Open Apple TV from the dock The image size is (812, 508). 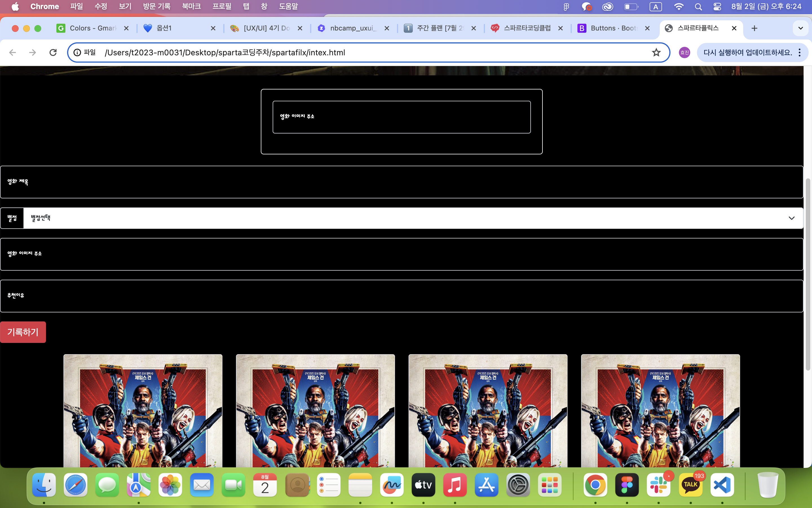[423, 485]
